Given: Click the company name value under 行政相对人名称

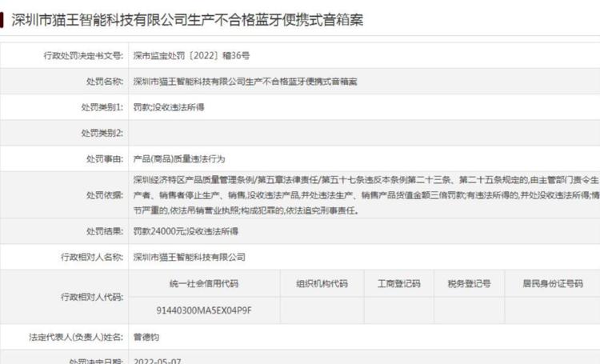Looking at the screenshot, I should [x=189, y=257].
